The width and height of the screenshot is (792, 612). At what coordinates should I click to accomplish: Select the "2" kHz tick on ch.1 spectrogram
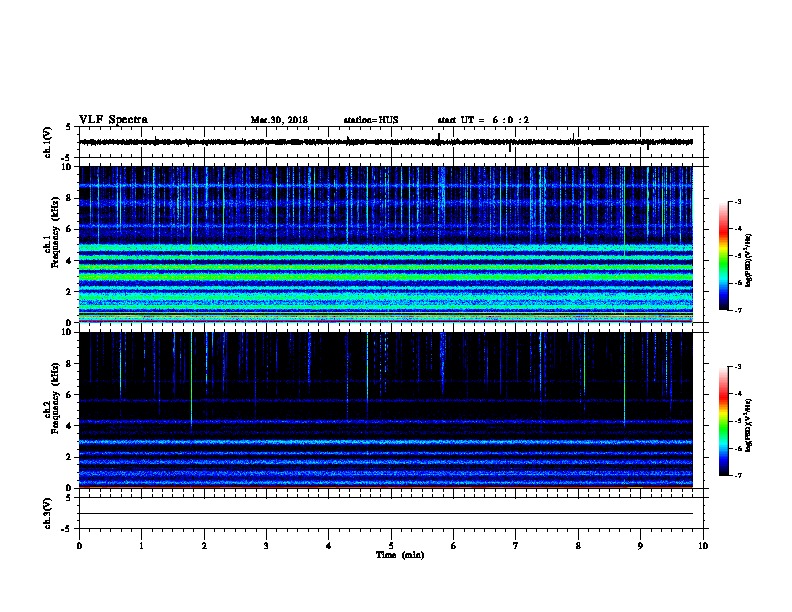(x=70, y=292)
